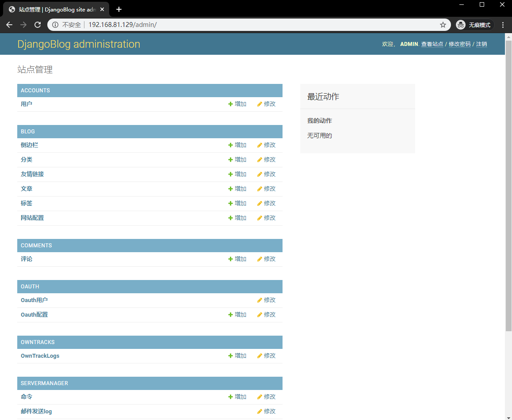
Task: Bookmark this page with the star icon
Action: (x=443, y=25)
